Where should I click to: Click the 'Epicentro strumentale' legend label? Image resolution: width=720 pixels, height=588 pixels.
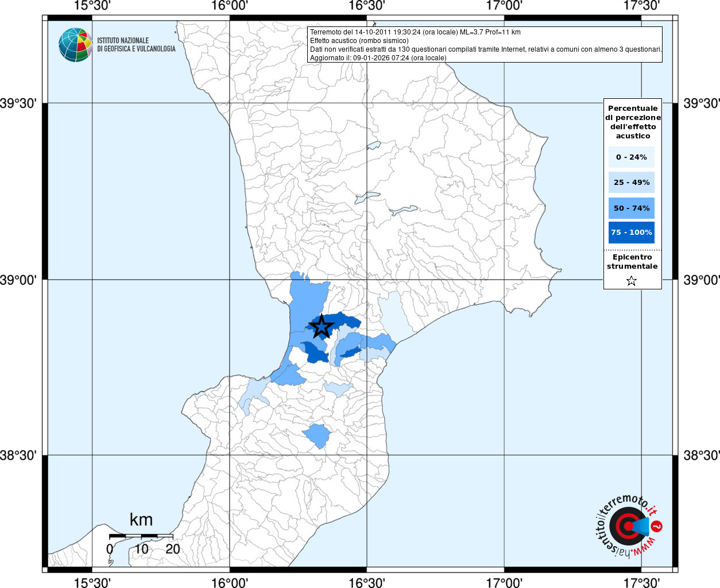pos(632,262)
